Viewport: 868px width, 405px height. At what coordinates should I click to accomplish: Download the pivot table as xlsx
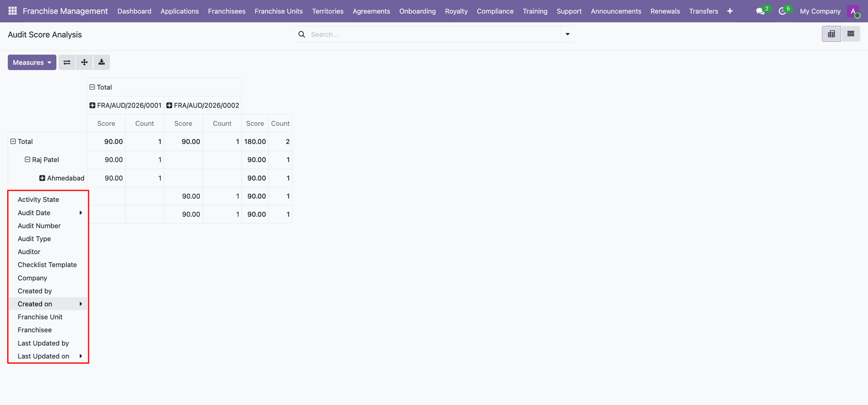point(102,62)
